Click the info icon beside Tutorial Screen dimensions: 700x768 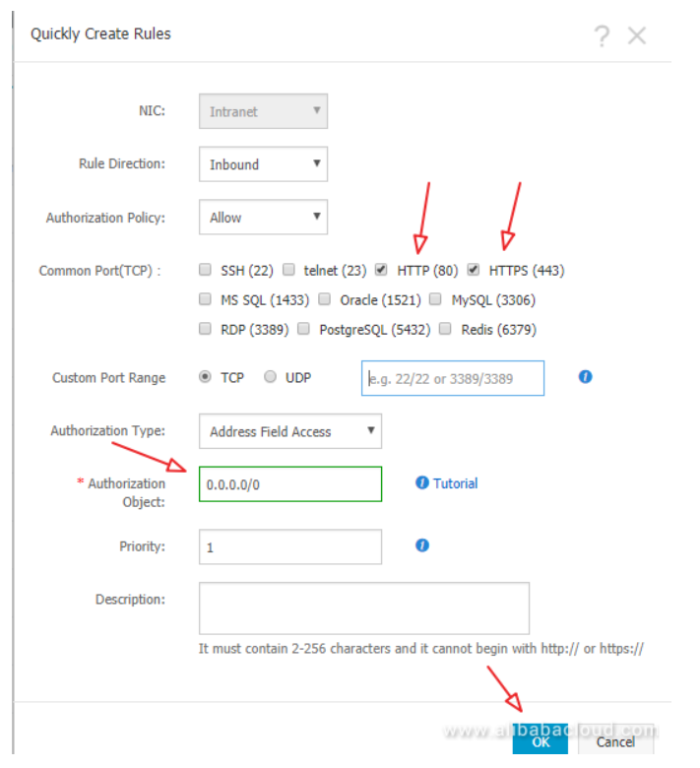(422, 482)
